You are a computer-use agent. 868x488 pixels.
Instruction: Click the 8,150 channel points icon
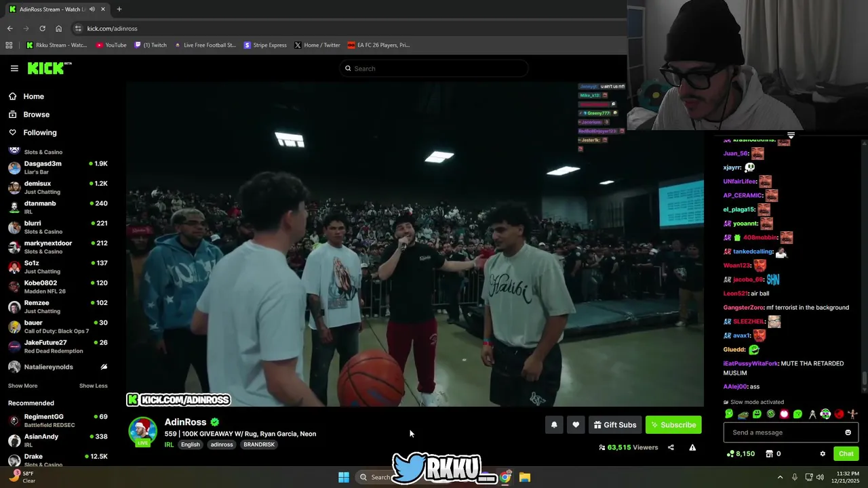tap(729, 454)
